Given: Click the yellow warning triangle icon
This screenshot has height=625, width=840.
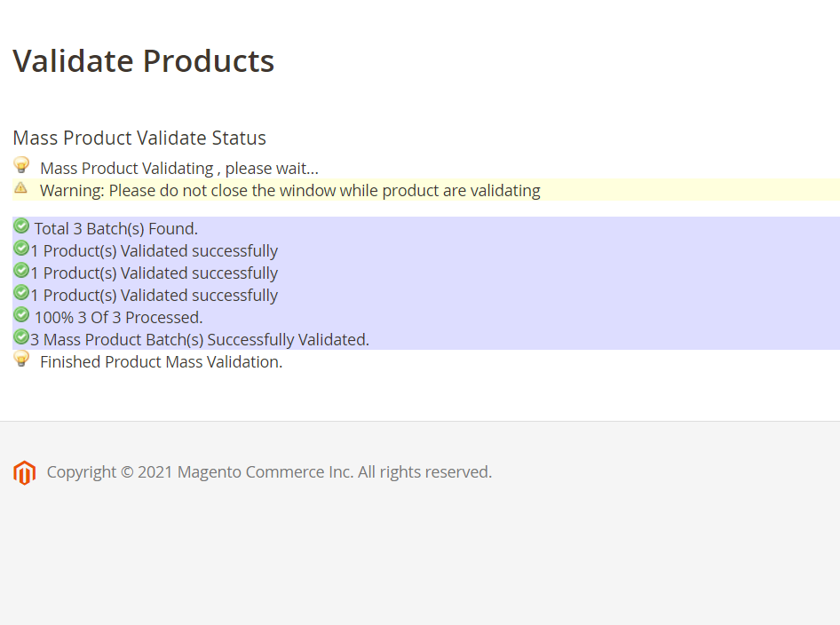Looking at the screenshot, I should 20,188.
